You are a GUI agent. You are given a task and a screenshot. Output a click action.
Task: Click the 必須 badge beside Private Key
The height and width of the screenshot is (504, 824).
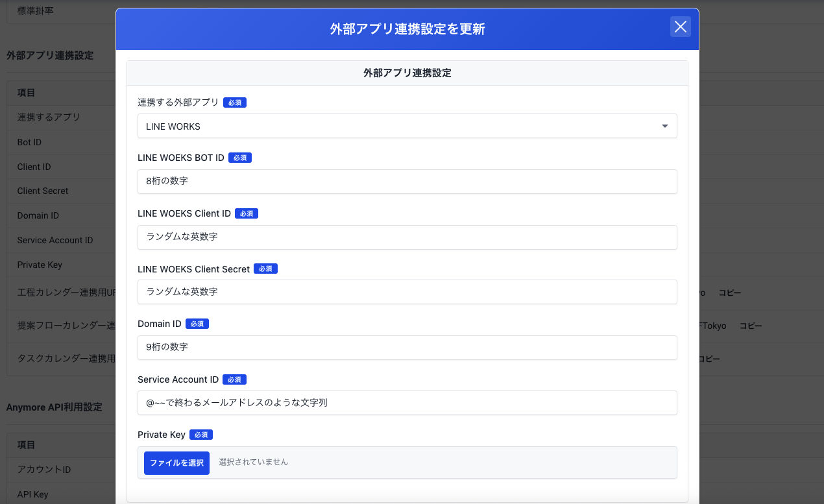[x=201, y=435]
